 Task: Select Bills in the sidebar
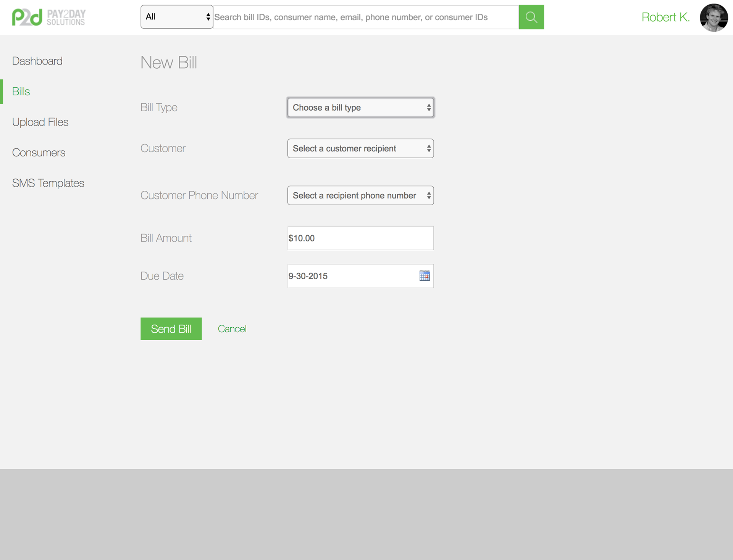[x=21, y=92]
